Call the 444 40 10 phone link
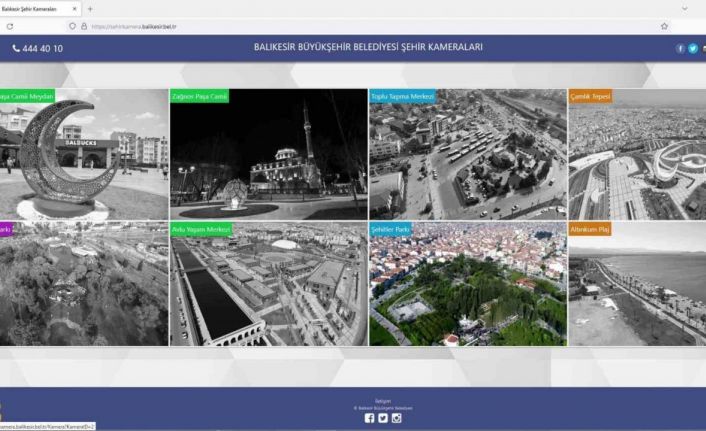This screenshot has width=706, height=431. (x=37, y=48)
